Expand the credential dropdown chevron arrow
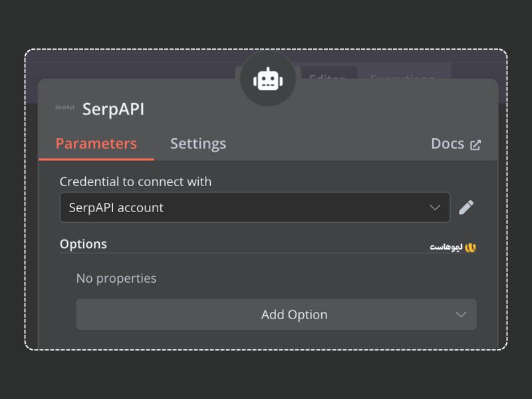 435,207
